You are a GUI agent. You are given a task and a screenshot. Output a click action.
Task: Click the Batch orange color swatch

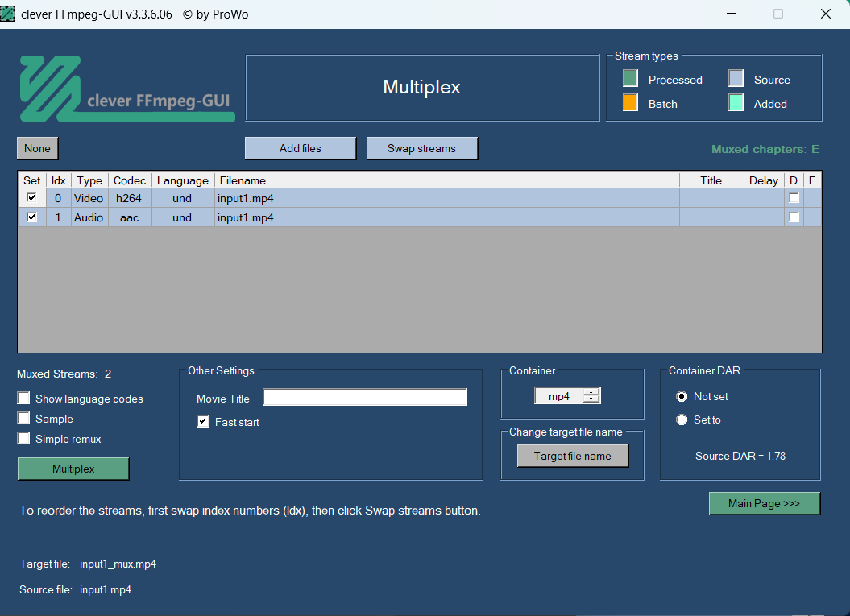[x=630, y=102]
